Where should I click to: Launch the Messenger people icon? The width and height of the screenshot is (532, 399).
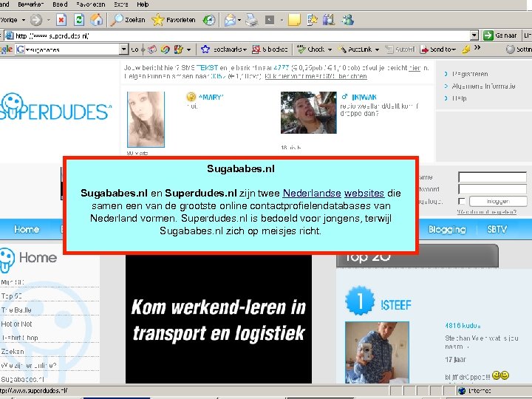pos(347,20)
